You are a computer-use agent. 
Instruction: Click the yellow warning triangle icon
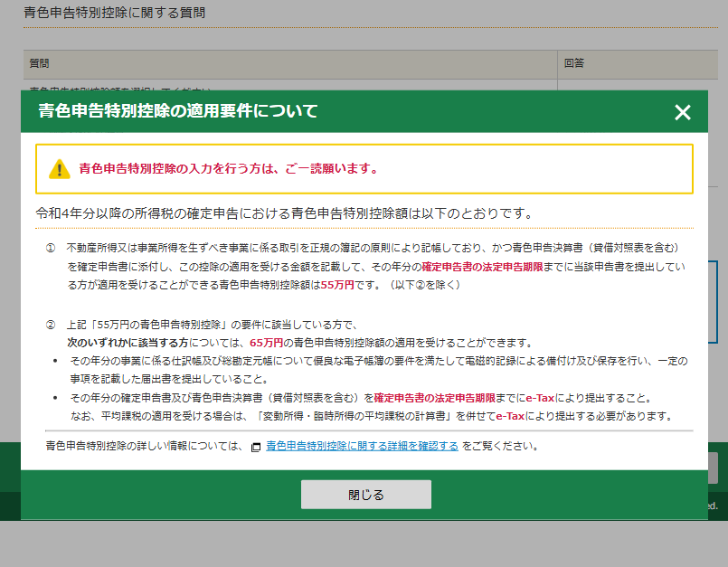click(x=60, y=169)
